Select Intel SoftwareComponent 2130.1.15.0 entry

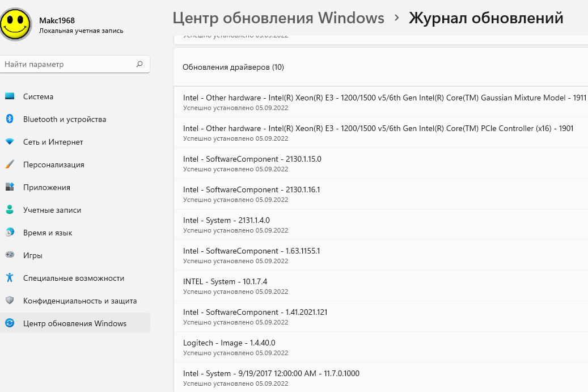(380, 163)
